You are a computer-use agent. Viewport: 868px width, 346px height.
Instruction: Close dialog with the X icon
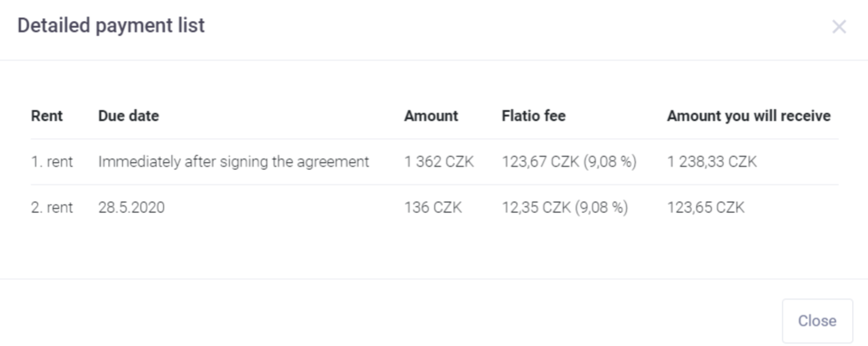[x=839, y=27]
